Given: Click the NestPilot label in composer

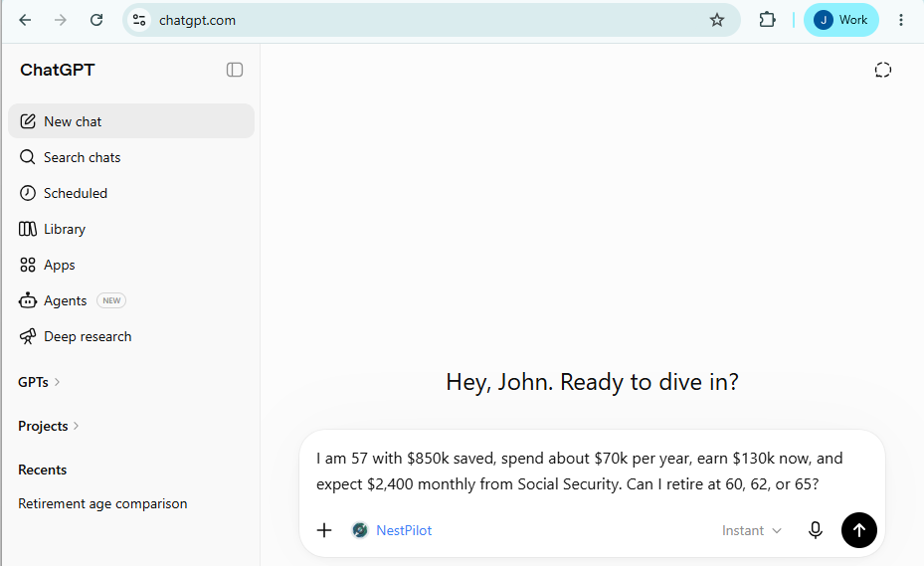Looking at the screenshot, I should 404,530.
